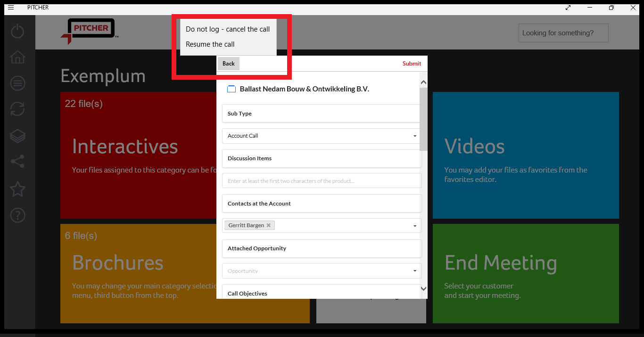Select 'Do not log - cancel the call'
The height and width of the screenshot is (337, 644).
tap(228, 29)
